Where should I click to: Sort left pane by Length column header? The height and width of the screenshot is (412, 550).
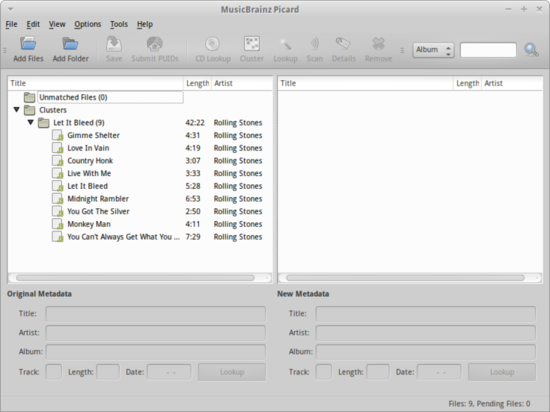(x=197, y=83)
